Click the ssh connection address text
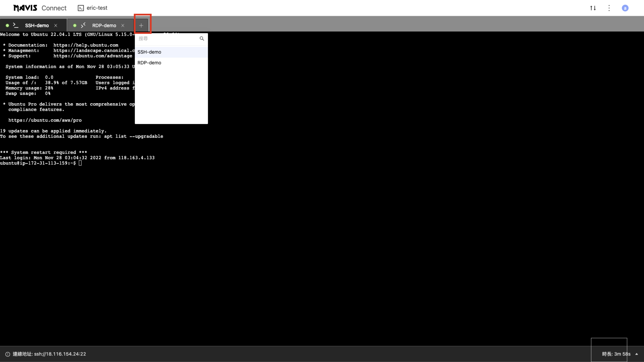Viewport: 644px width, 362px height. tap(60, 354)
